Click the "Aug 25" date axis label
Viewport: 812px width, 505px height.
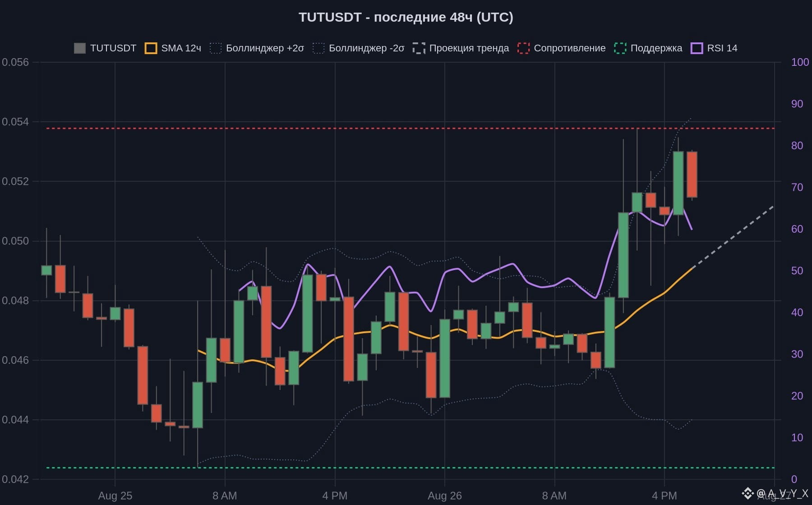tap(115, 496)
